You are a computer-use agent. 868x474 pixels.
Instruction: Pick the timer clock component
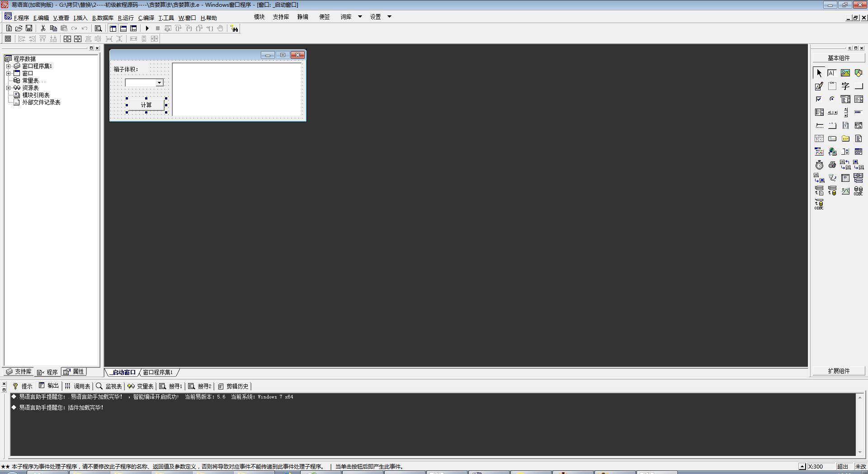click(x=819, y=165)
